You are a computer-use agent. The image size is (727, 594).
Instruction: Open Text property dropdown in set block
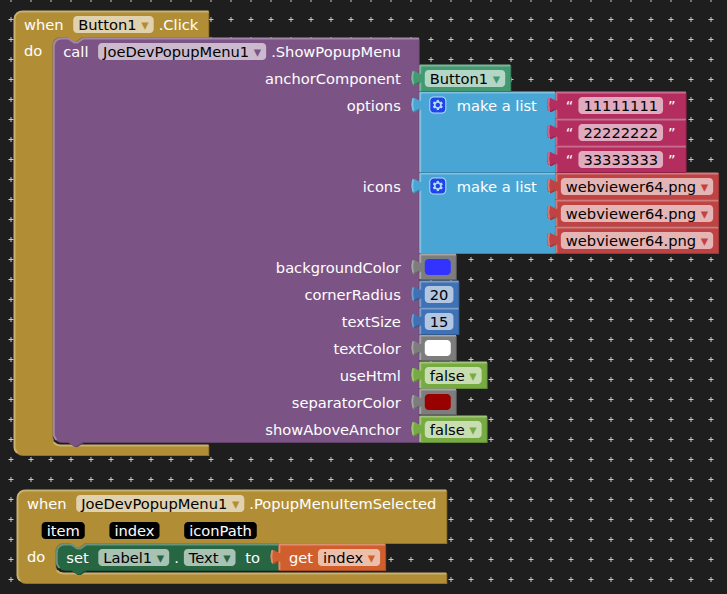pos(210,558)
